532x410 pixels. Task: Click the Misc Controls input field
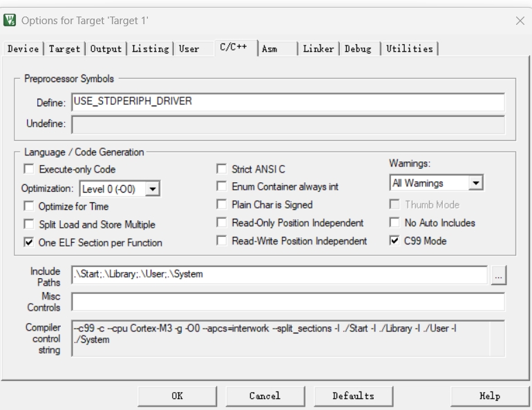pos(288,302)
